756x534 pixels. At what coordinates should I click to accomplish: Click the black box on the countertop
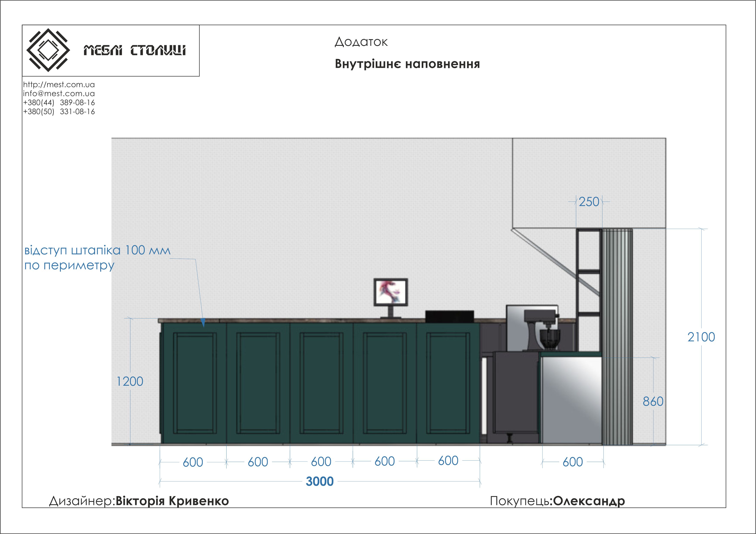tap(449, 316)
